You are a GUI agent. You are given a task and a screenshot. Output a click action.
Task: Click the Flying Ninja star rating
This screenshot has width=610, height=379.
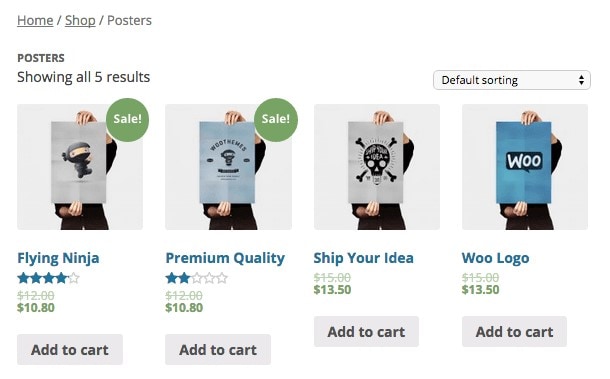coord(49,278)
